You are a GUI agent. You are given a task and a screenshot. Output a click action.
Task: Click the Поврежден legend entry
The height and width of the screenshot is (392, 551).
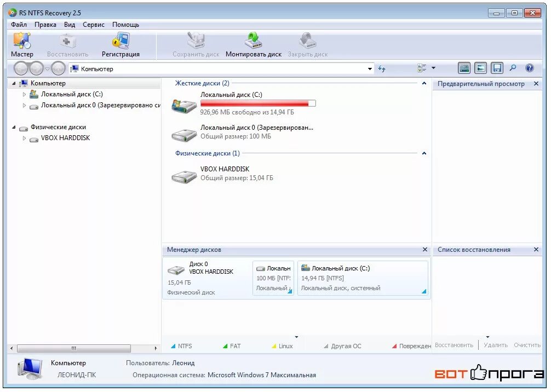pos(411,346)
